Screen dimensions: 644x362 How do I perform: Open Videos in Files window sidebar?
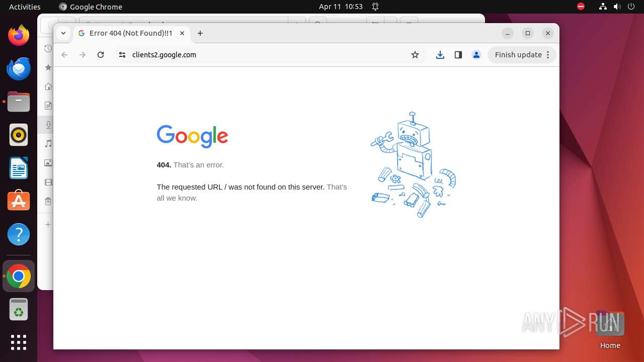tap(48, 182)
